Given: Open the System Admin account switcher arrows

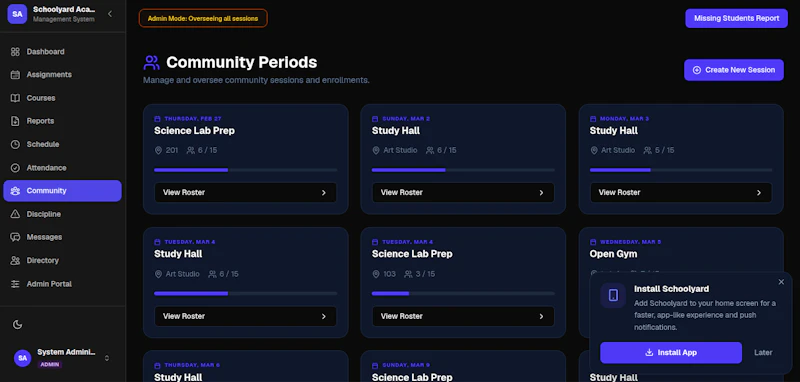Looking at the screenshot, I should click(107, 358).
